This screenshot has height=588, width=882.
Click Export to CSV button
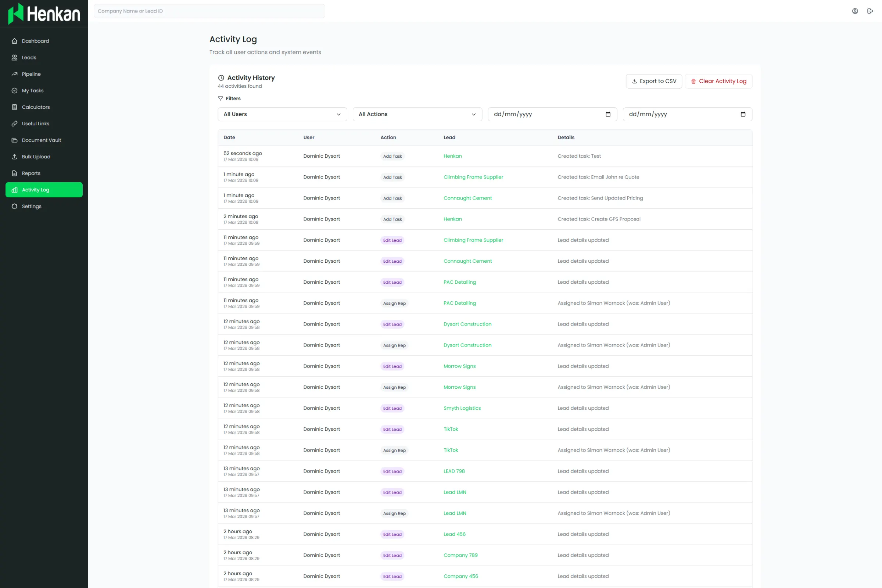click(x=654, y=81)
